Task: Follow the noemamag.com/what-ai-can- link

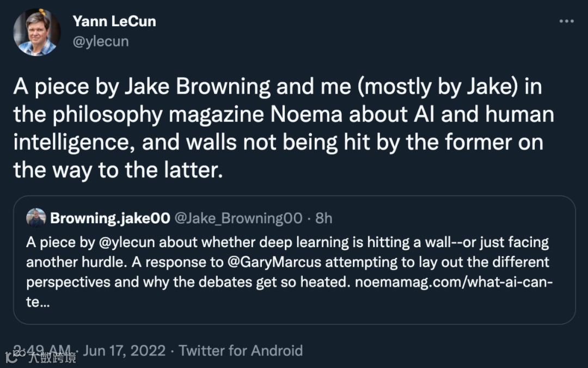Action: tap(454, 283)
